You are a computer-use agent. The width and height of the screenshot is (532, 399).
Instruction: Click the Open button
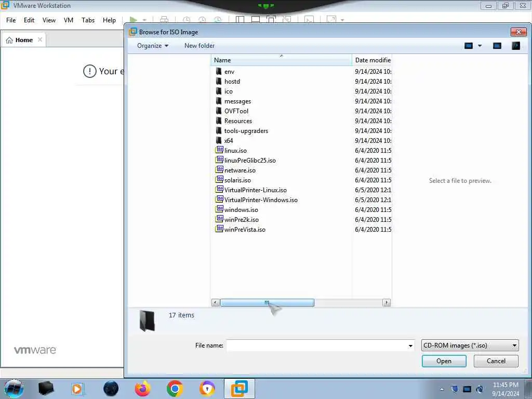444,361
